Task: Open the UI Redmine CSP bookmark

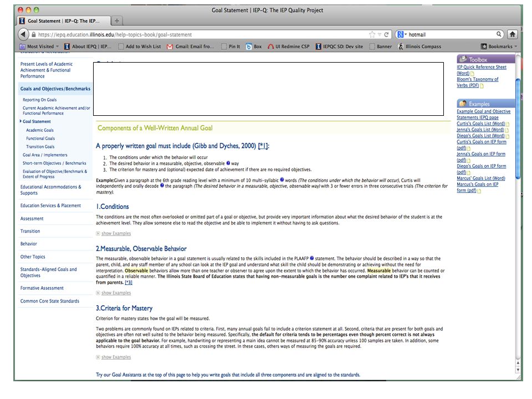Action: (x=288, y=47)
